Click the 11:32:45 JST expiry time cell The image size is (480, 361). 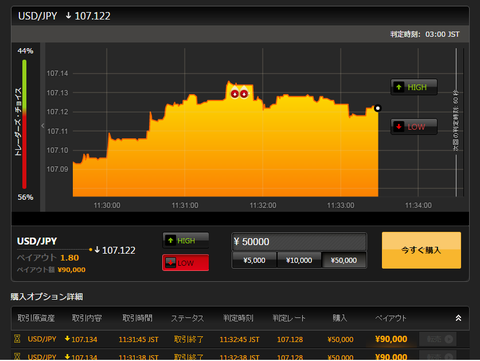[x=239, y=339]
